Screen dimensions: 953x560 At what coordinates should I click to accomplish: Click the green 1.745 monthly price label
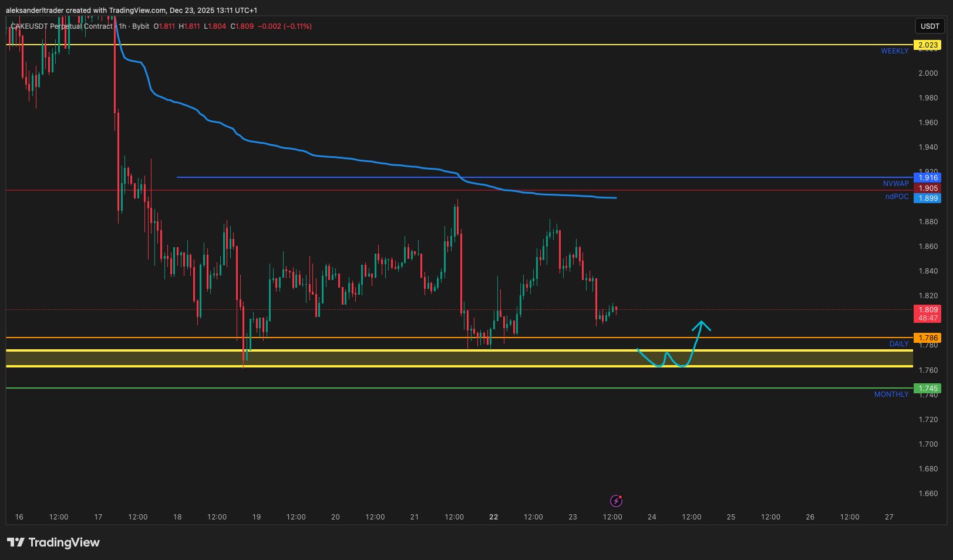[x=928, y=389]
